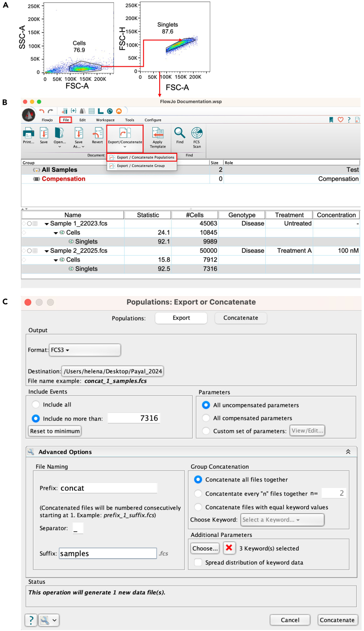
Task: Select Concatenate all files together option
Action: [x=198, y=480]
